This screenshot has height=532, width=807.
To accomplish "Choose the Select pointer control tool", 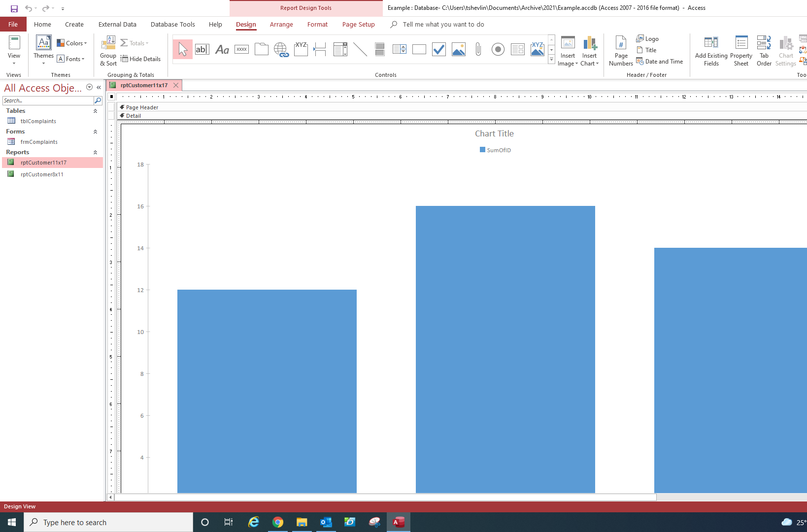I will [x=183, y=49].
